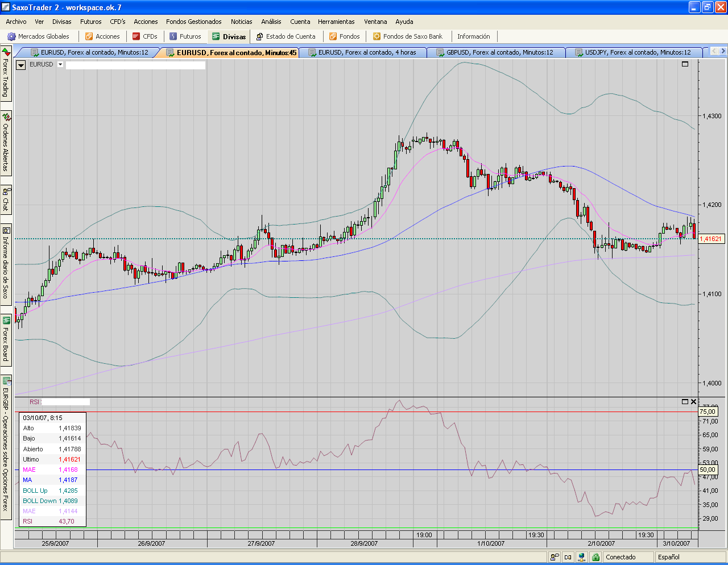Open the Análisis menu

click(271, 22)
